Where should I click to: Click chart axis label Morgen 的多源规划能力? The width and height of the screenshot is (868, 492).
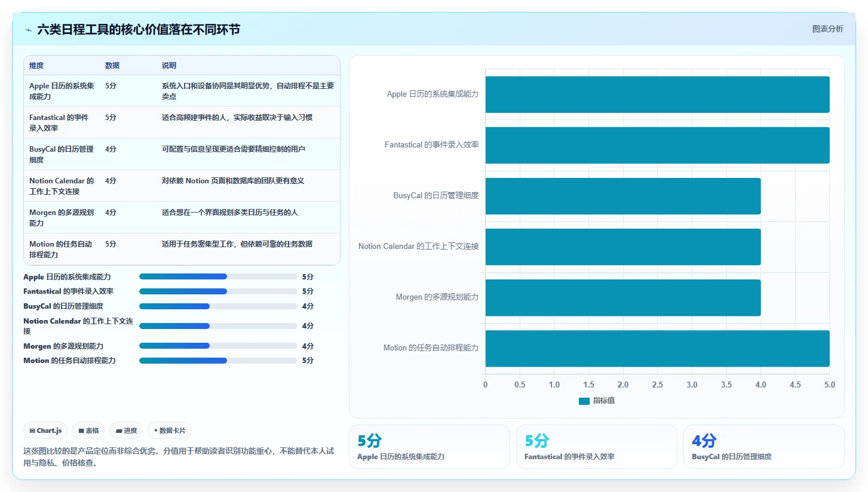pos(437,297)
